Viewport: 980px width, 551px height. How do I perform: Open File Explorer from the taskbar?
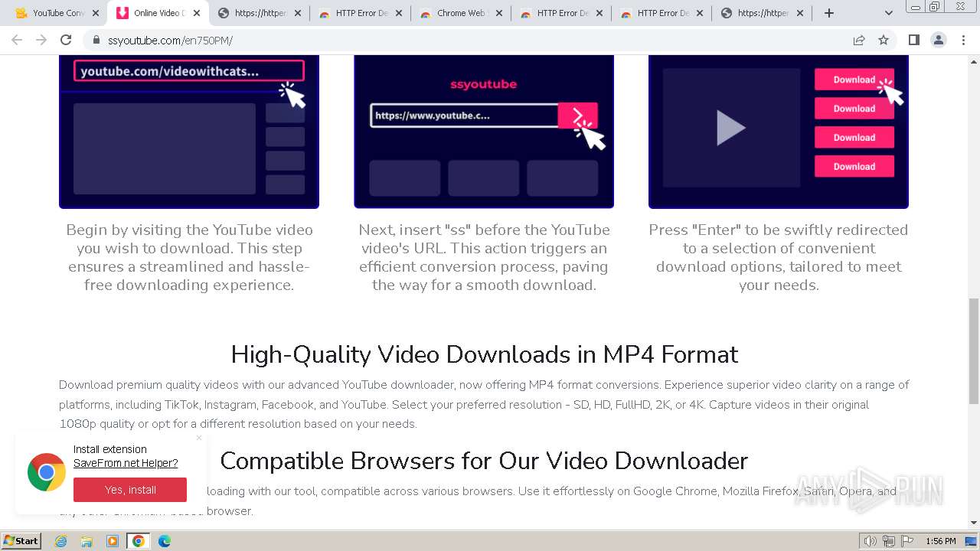pyautogui.click(x=87, y=541)
